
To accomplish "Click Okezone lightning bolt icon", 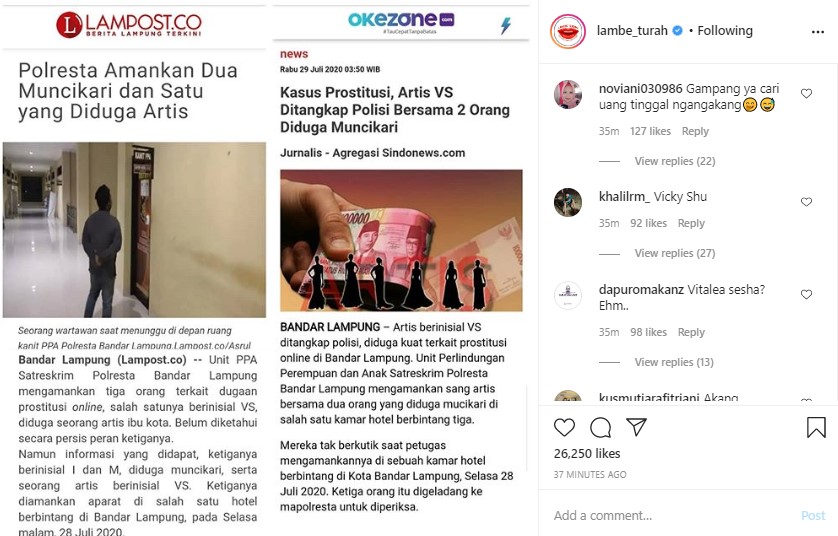I will point(506,25).
